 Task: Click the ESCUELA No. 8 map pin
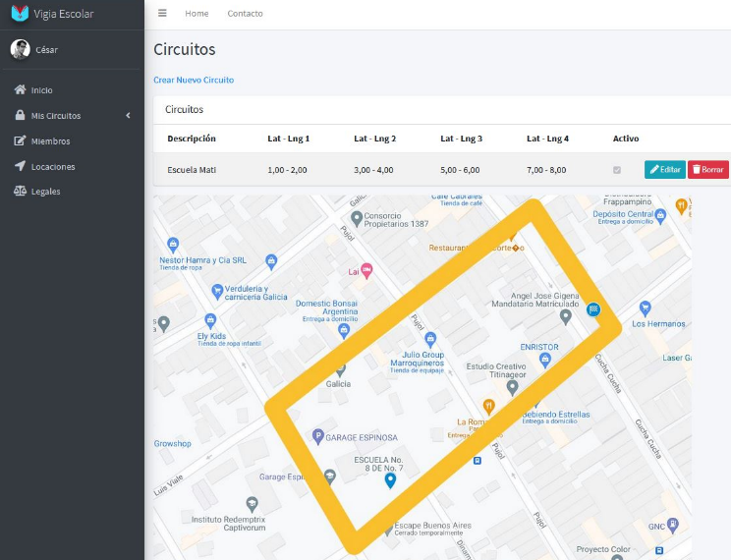coord(390,479)
